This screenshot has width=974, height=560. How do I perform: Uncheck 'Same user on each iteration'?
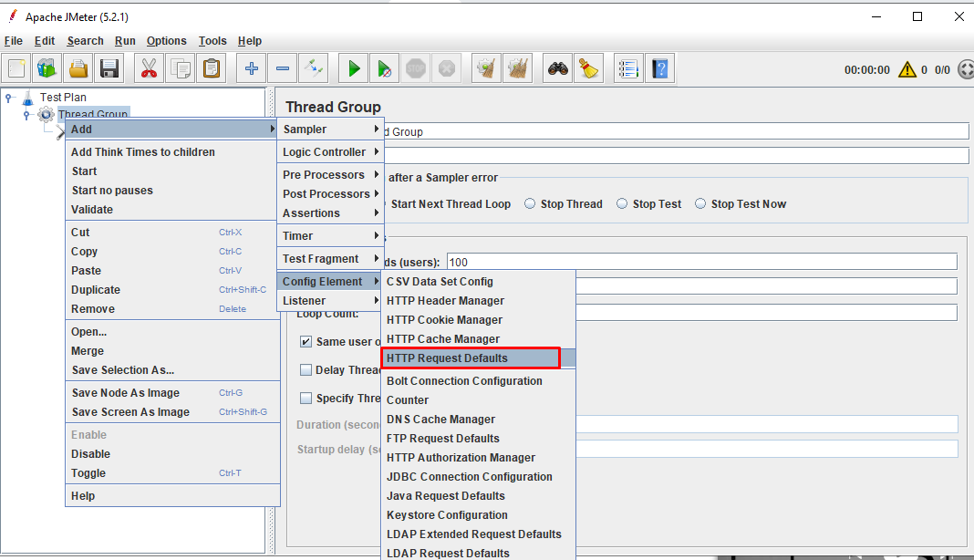point(306,340)
